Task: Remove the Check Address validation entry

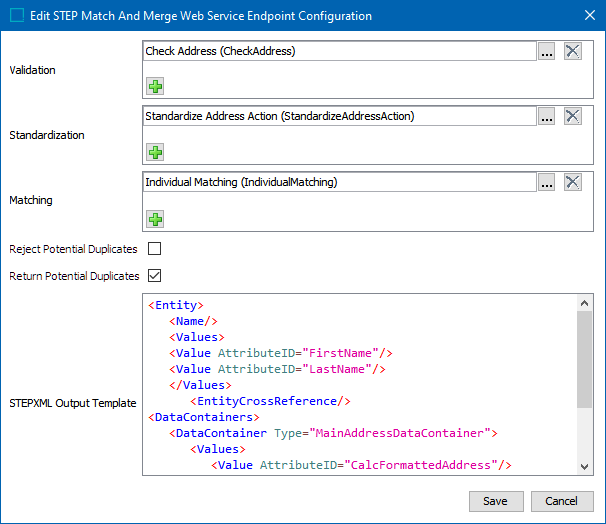Action: [x=572, y=51]
